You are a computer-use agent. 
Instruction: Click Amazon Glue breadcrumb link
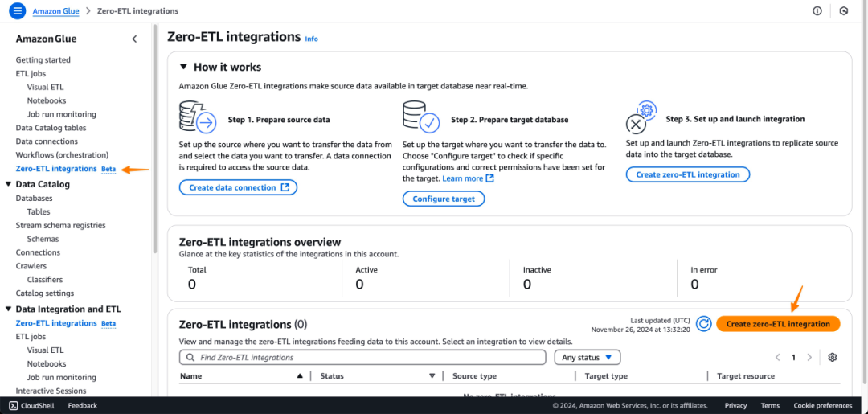pyautogui.click(x=55, y=11)
